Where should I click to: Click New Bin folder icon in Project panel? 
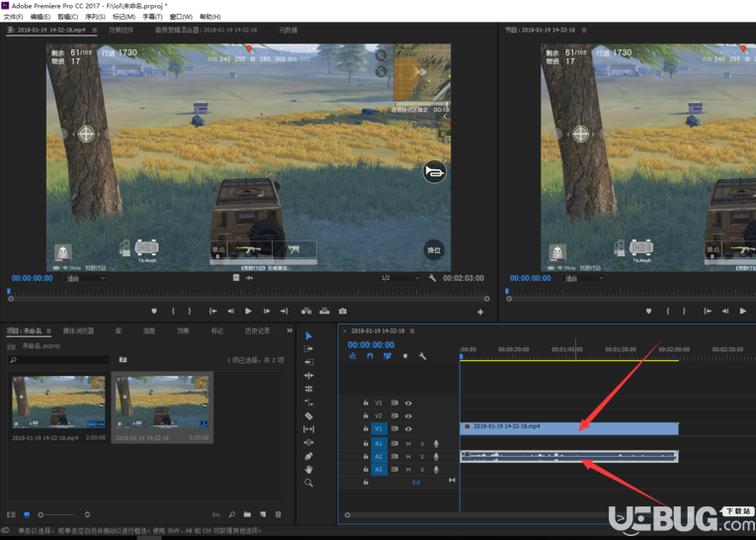click(247, 514)
